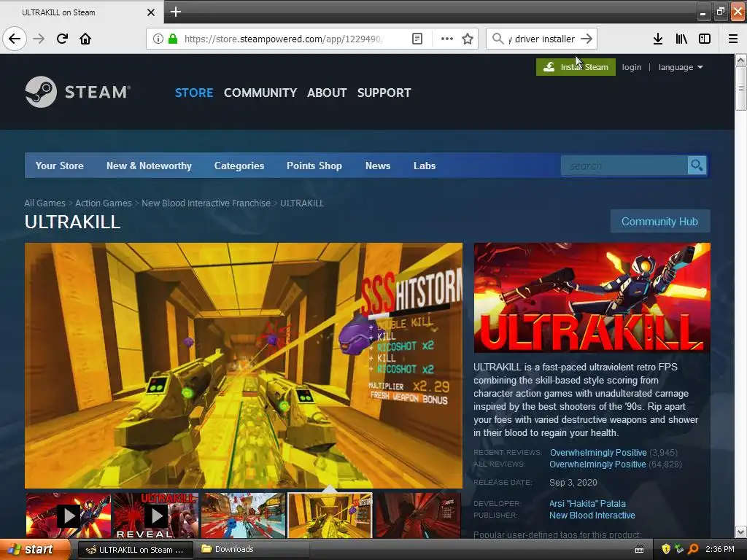The image size is (747, 560).
Task: Open publisher New Blood Interactive link
Action: pos(592,516)
